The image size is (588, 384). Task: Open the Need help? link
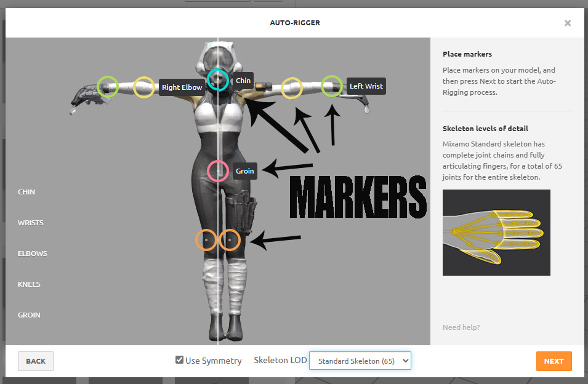461,327
